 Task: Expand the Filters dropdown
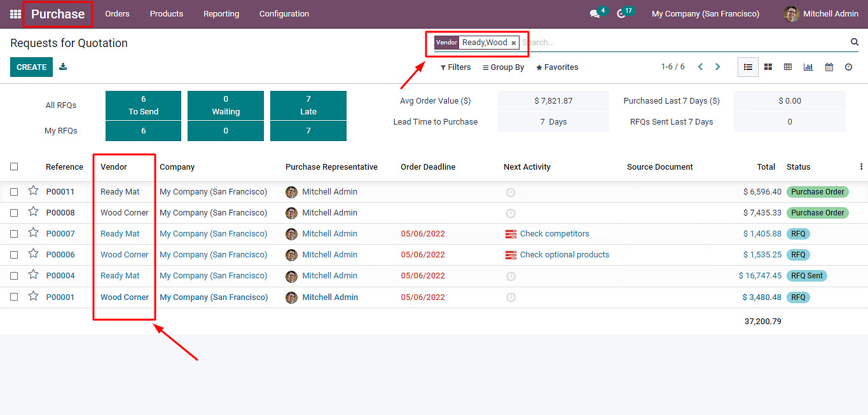pyautogui.click(x=456, y=67)
